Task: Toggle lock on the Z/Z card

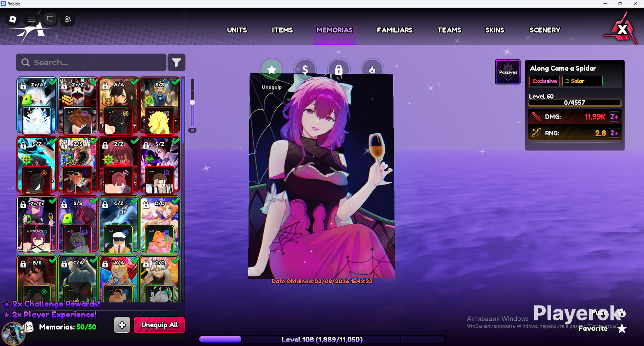Action: click(x=105, y=145)
